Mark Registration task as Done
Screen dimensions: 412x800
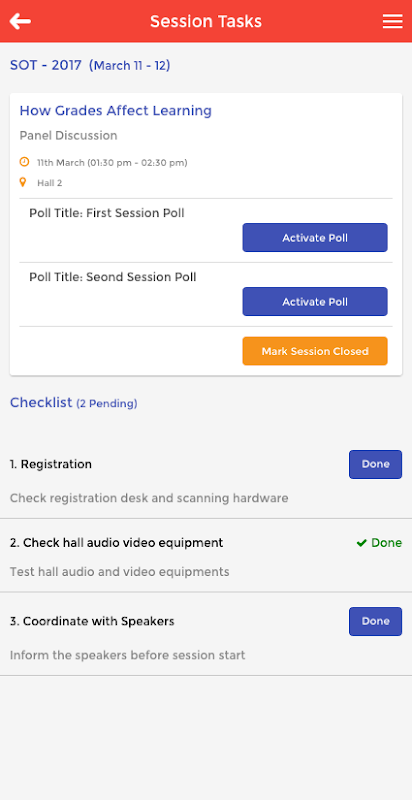tap(375, 464)
